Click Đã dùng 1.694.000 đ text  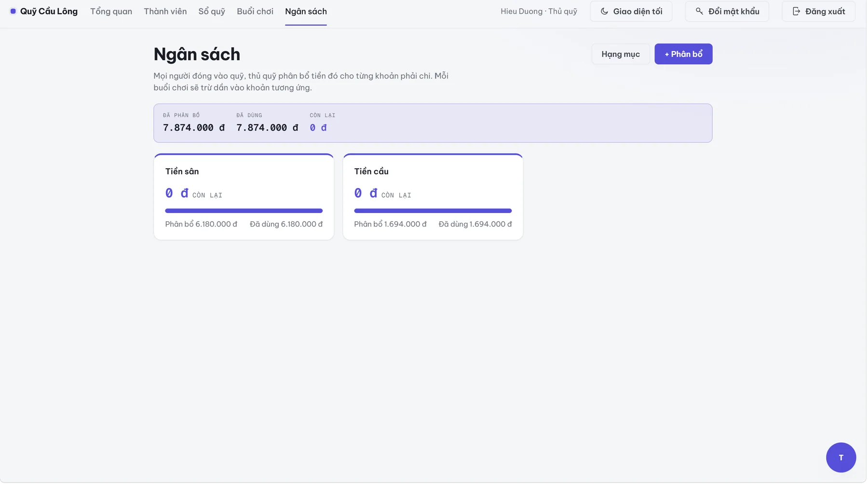tap(475, 224)
